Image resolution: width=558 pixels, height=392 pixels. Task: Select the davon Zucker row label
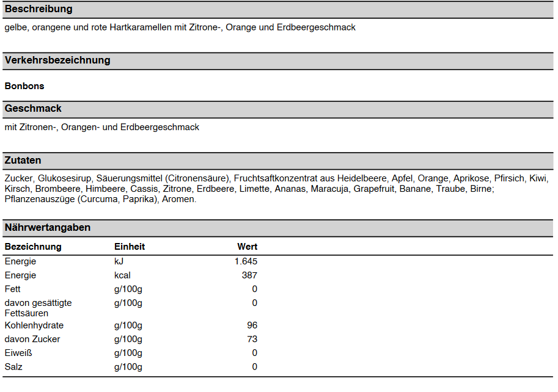[32, 339]
